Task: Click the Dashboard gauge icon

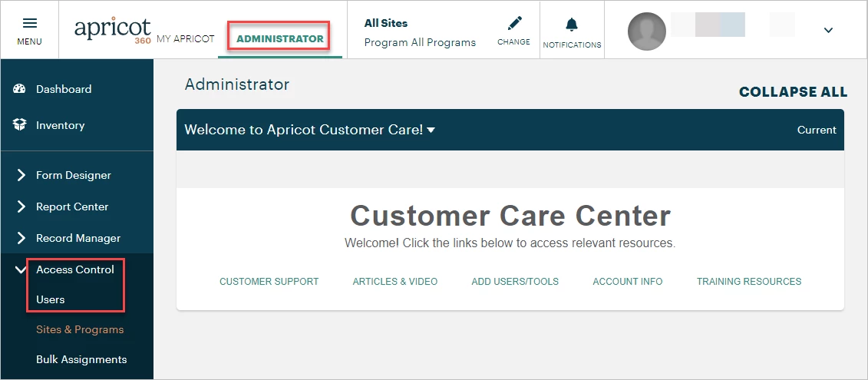Action: [x=19, y=89]
